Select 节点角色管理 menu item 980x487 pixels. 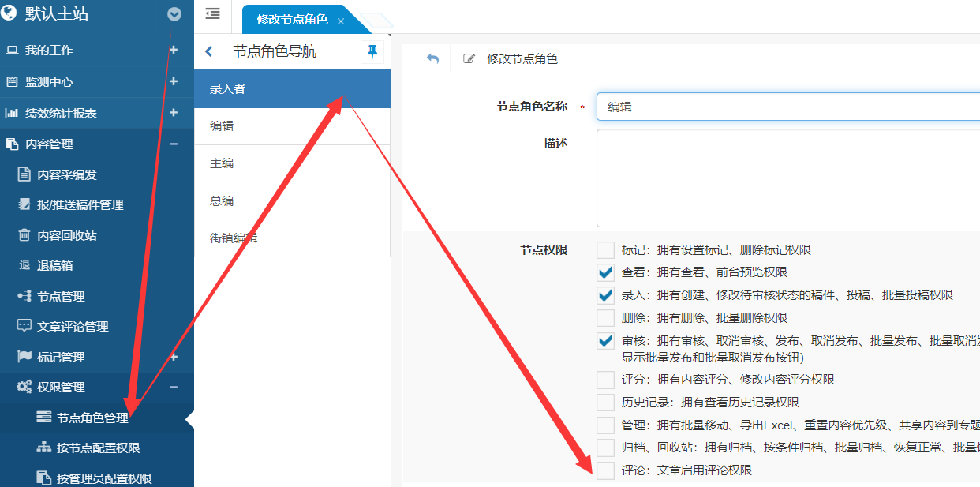pos(92,418)
